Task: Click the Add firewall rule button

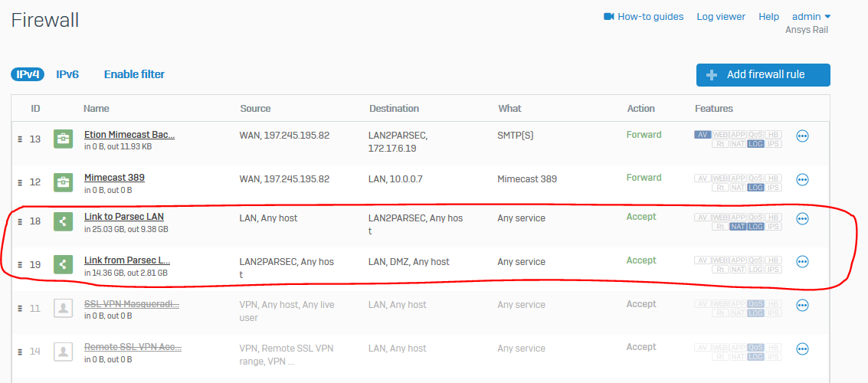Action: click(763, 75)
